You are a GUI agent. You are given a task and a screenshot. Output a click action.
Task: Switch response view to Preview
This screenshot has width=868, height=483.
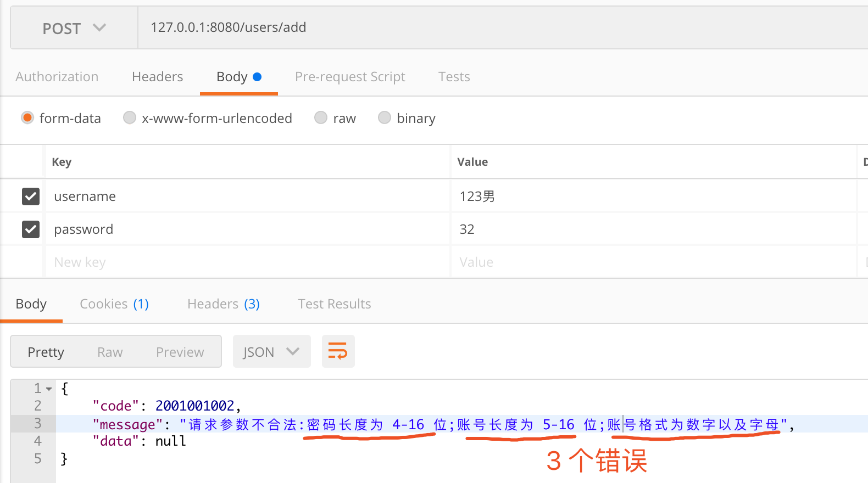pyautogui.click(x=180, y=352)
